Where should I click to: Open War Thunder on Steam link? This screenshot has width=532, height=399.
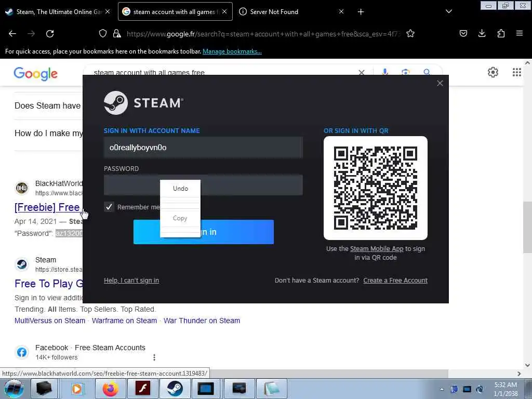coord(202,321)
